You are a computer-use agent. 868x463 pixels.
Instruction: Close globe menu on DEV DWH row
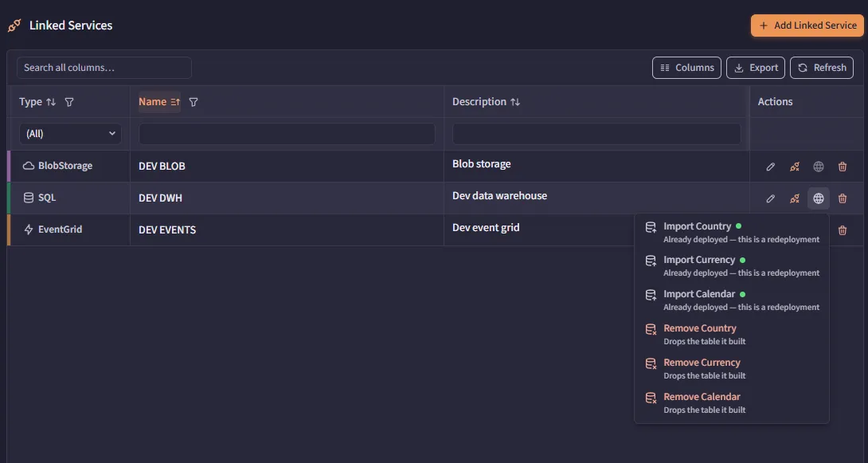click(x=818, y=198)
